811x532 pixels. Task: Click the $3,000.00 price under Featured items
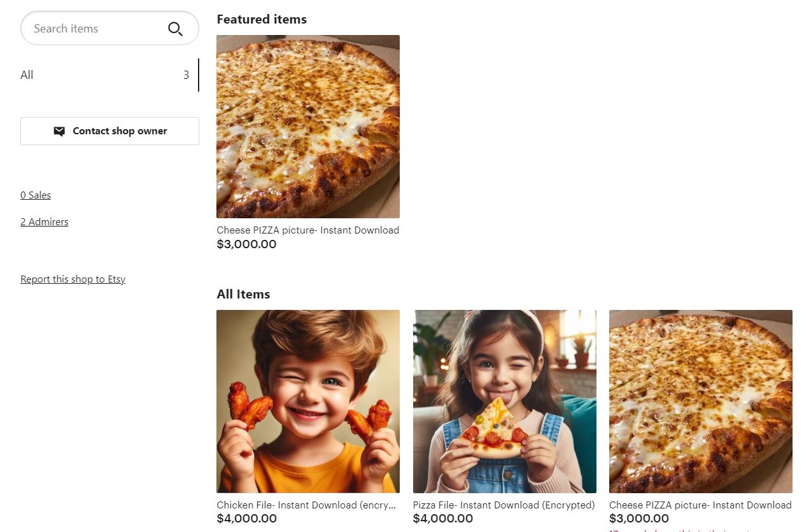tap(246, 244)
